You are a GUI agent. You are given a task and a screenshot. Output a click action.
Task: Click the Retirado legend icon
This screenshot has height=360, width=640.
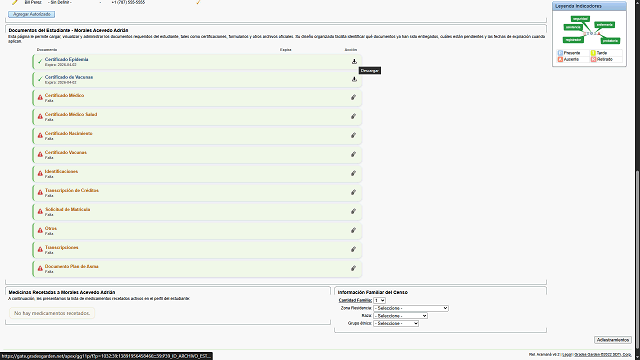point(593,60)
